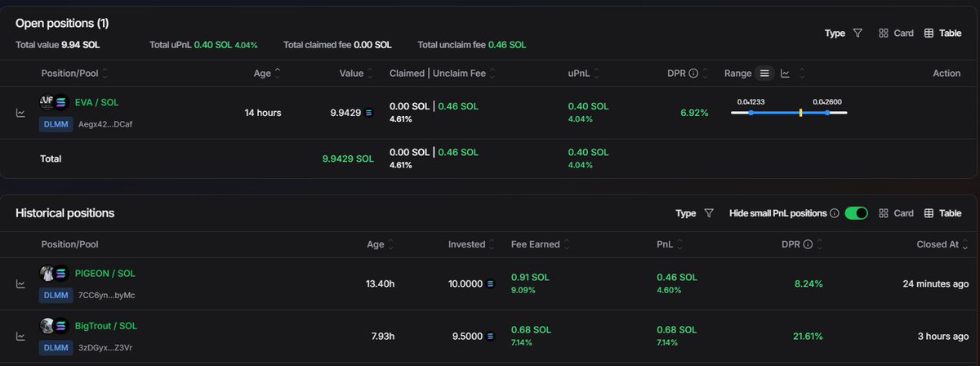Click the BigTrout token avatar icon

[x=47, y=326]
